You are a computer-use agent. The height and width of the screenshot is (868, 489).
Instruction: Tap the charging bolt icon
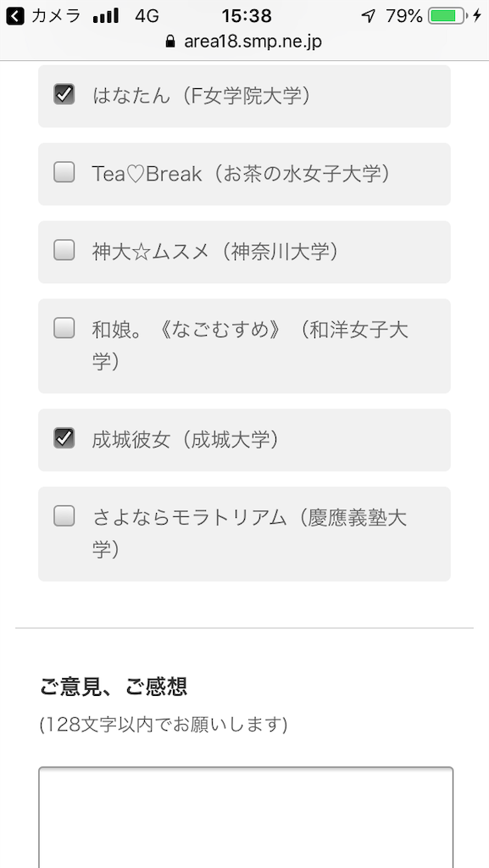pyautogui.click(x=477, y=16)
